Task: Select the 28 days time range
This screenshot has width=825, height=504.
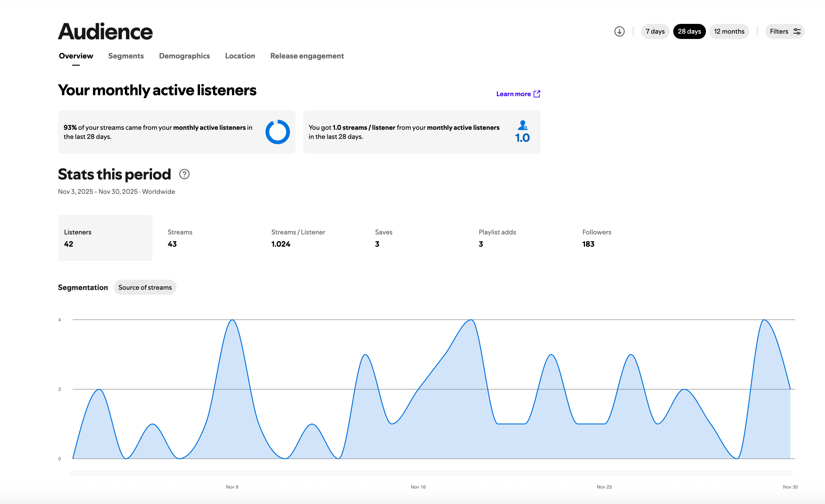Action: pyautogui.click(x=689, y=31)
